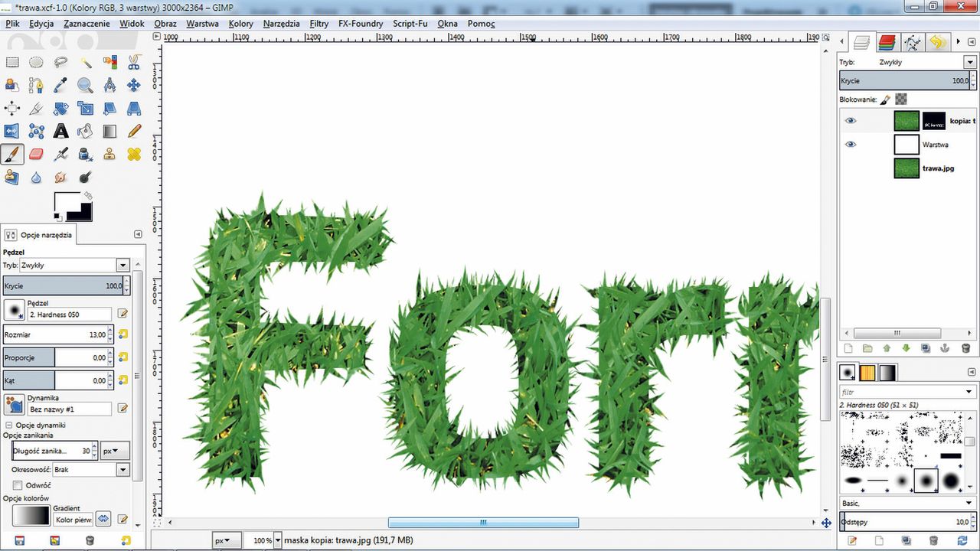The width and height of the screenshot is (980, 551).
Task: Delete the selected layer button
Action: (x=965, y=349)
